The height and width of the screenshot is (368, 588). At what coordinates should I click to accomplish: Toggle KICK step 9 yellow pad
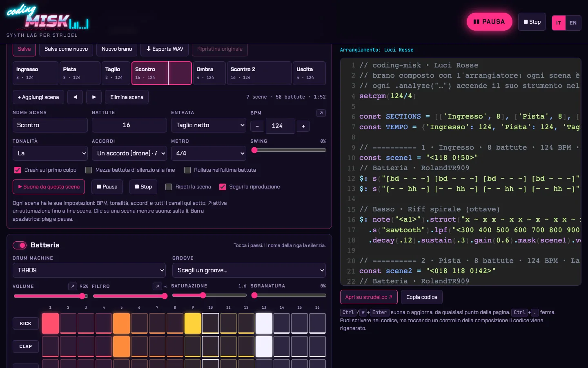193,323
